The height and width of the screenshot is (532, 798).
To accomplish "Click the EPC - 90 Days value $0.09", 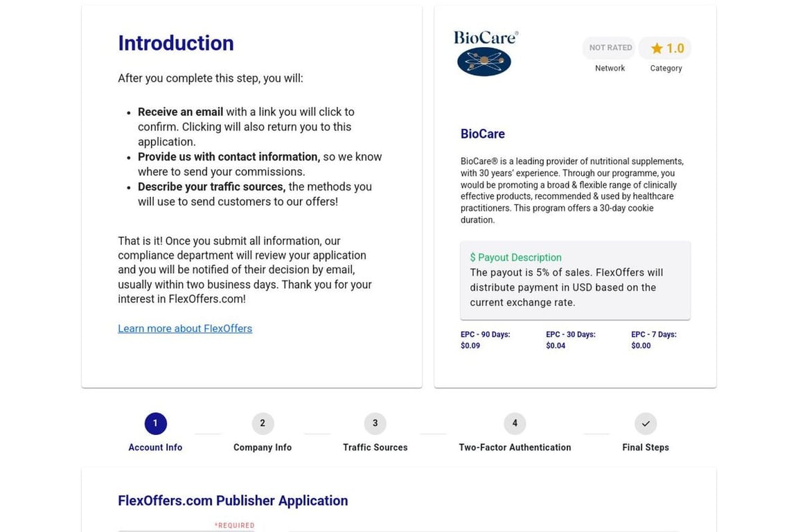I will tap(470, 346).
